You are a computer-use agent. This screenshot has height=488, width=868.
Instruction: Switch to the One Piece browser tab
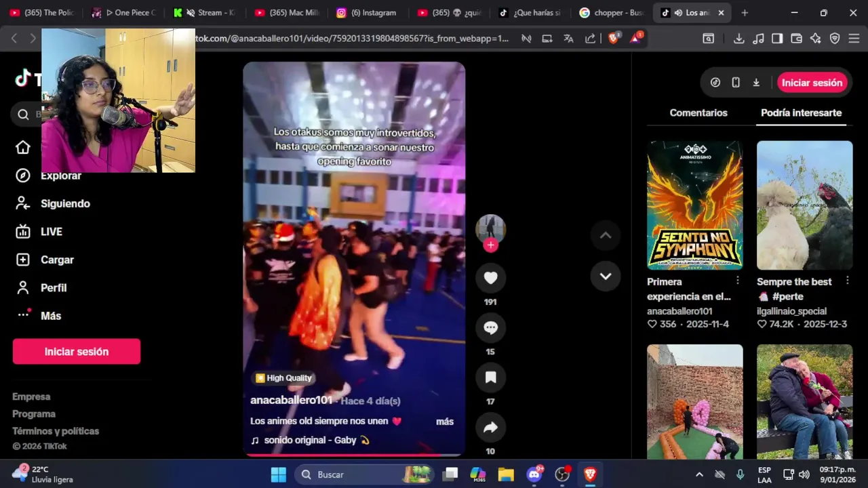125,13
